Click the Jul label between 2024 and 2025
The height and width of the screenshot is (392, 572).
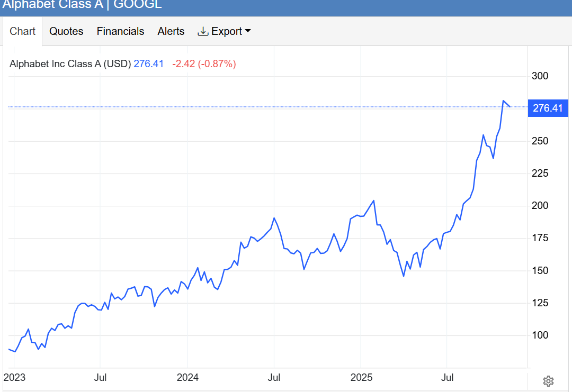[x=274, y=378]
